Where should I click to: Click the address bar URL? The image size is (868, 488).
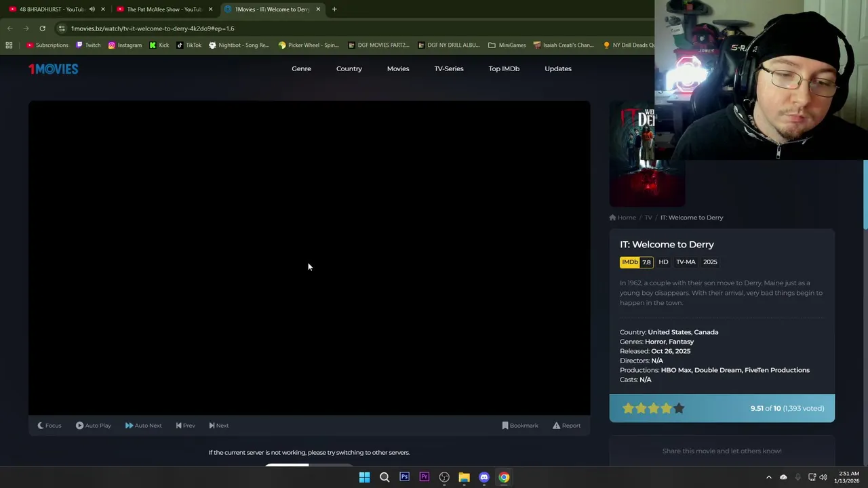(x=153, y=28)
